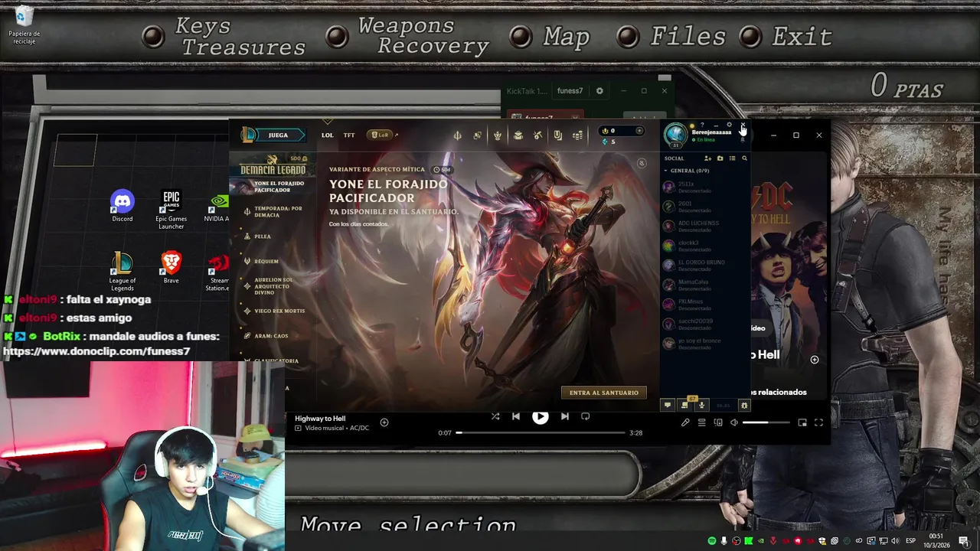This screenshot has height=551, width=980.
Task: Open League client help question mark
Action: coord(702,125)
